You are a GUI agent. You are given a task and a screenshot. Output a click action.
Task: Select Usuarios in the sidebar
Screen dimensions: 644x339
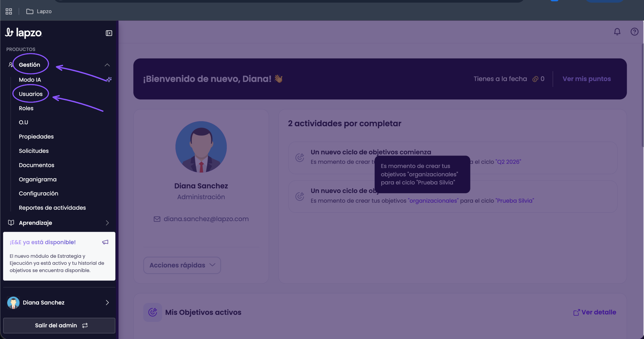(x=31, y=94)
